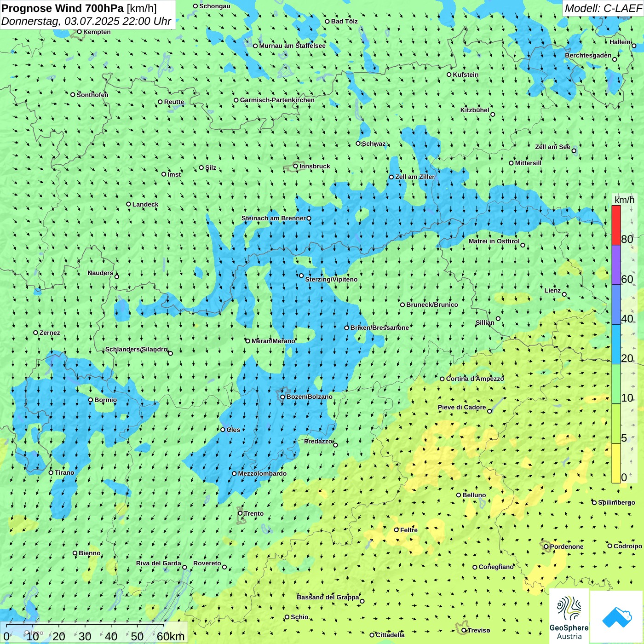Viewport: 644px width, 644px height.
Task: Click the 'Mezzolombardo' label
Action: tap(262, 473)
